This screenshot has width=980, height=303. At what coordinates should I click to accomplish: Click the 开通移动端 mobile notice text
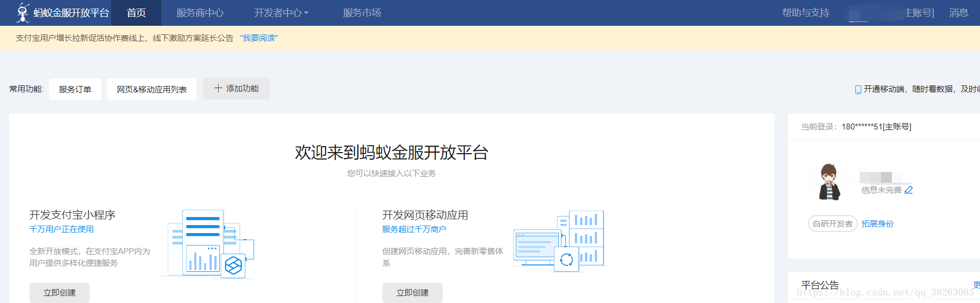pyautogui.click(x=921, y=89)
